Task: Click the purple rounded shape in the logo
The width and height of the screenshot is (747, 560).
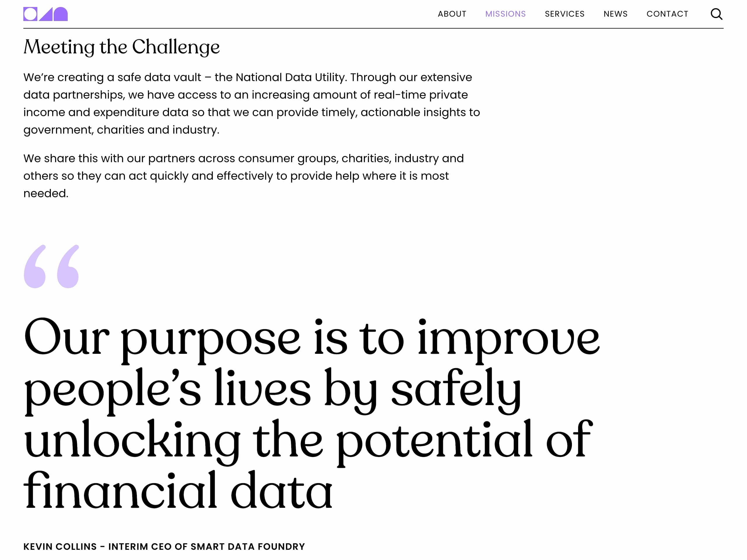Action: pyautogui.click(x=61, y=14)
